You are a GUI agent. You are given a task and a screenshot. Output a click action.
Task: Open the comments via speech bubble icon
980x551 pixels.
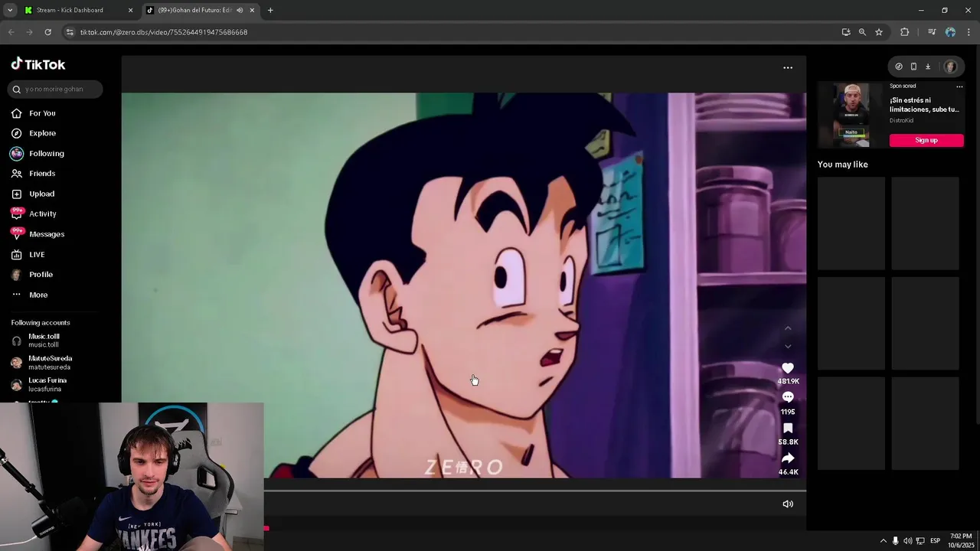click(x=788, y=397)
